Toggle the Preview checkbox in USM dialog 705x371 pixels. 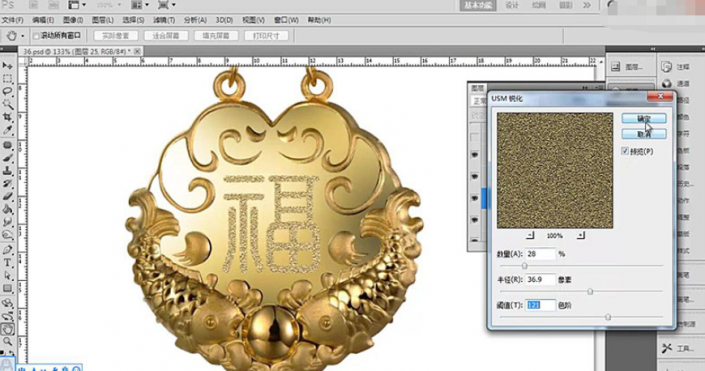coord(625,151)
